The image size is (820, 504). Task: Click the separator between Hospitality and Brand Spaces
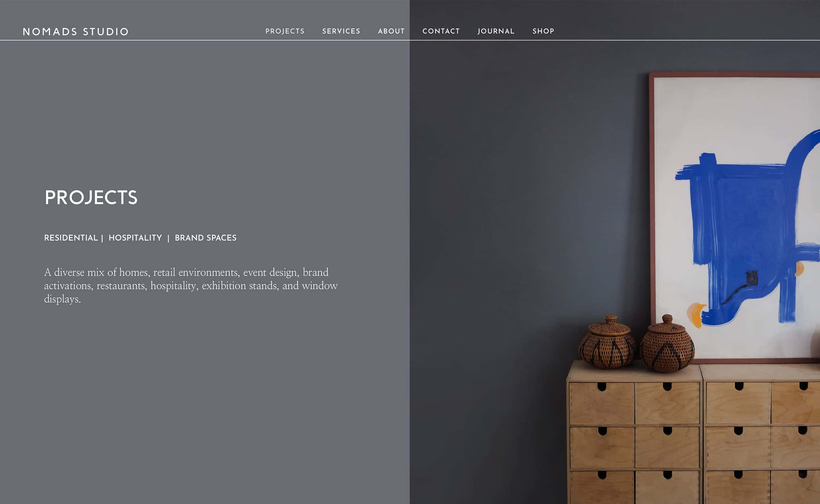[x=168, y=238]
